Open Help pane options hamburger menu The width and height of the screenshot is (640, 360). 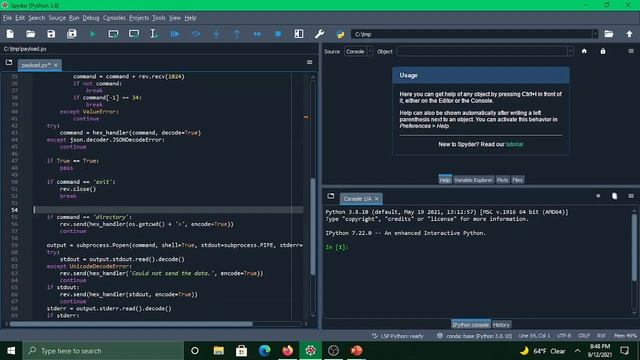tap(631, 51)
